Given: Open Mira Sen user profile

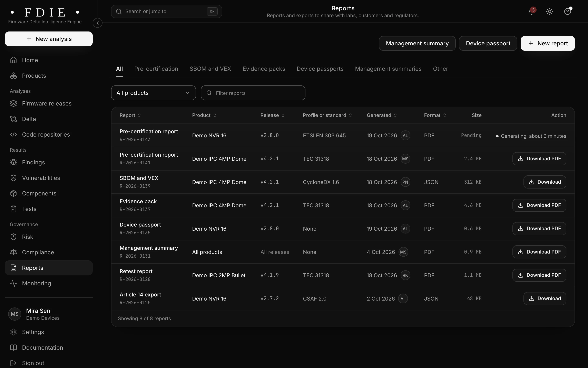Looking at the screenshot, I should [x=49, y=314].
